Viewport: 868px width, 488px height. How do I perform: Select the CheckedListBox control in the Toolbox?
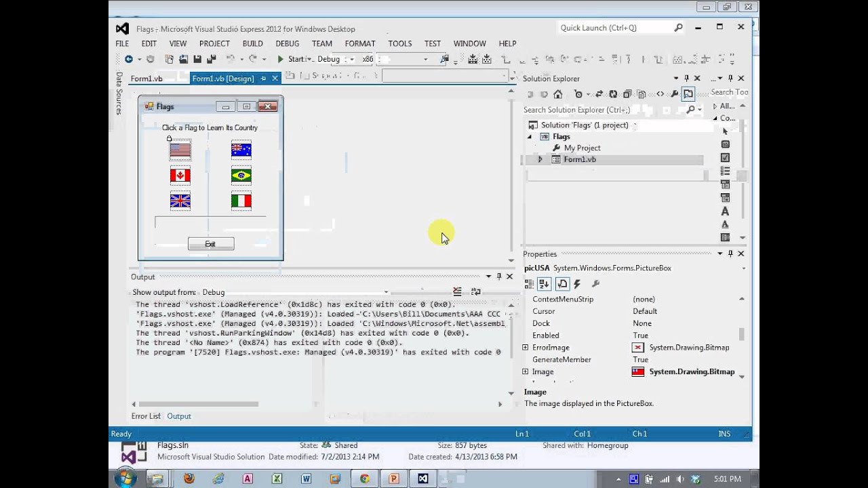pyautogui.click(x=725, y=171)
